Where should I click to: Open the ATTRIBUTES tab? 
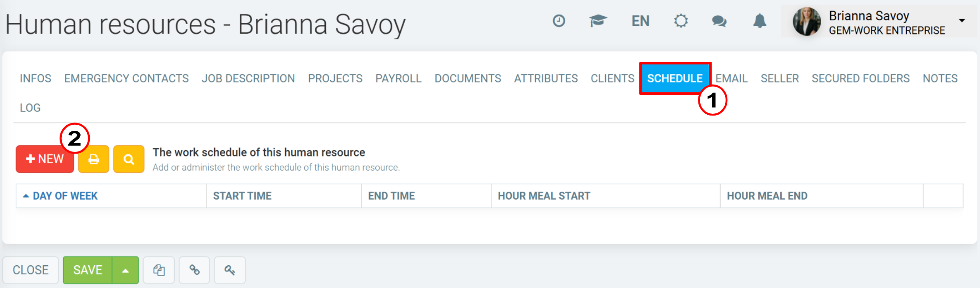546,78
